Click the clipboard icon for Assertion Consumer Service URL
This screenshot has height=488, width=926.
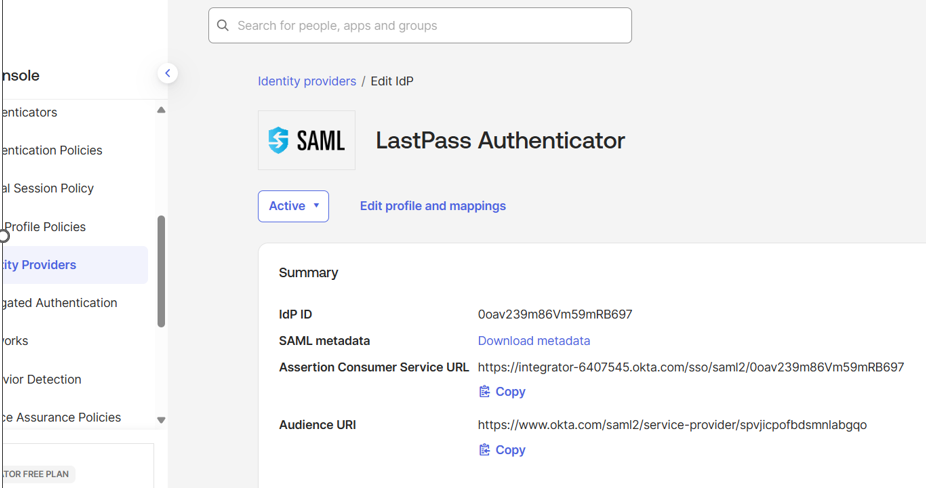click(x=484, y=392)
